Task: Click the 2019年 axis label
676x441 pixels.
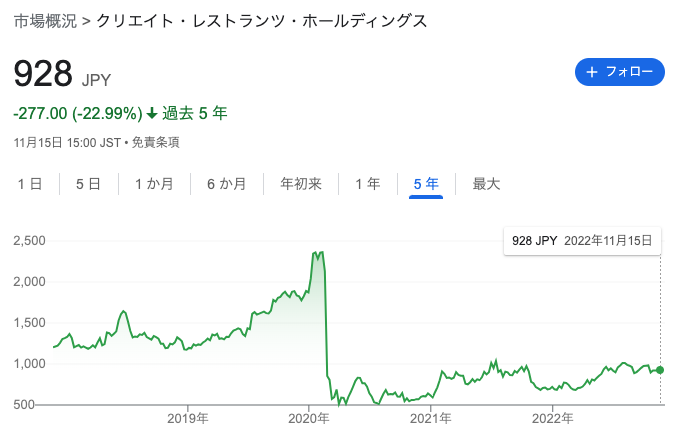Action: tap(188, 418)
